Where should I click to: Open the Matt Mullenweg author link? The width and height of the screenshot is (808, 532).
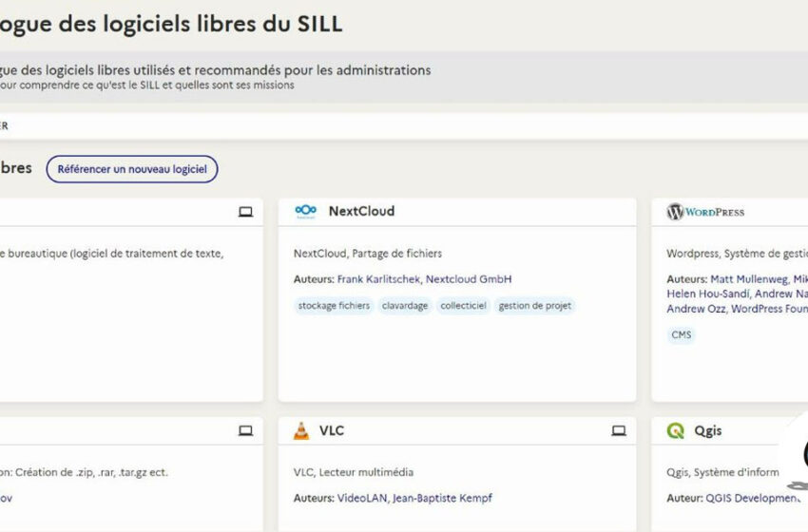[750, 279]
